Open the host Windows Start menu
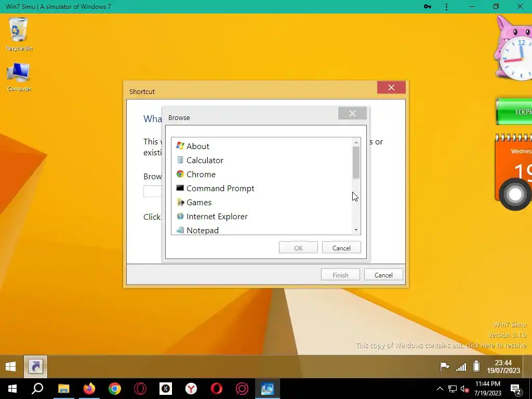The height and width of the screenshot is (399, 532). (12, 389)
